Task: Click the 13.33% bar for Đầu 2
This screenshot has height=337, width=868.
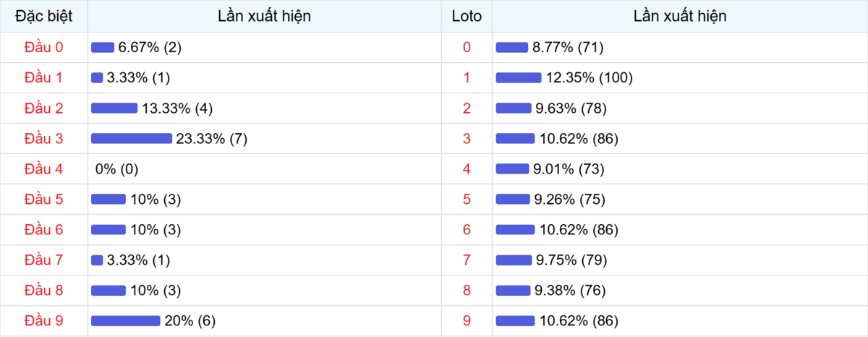Action: coord(114,108)
